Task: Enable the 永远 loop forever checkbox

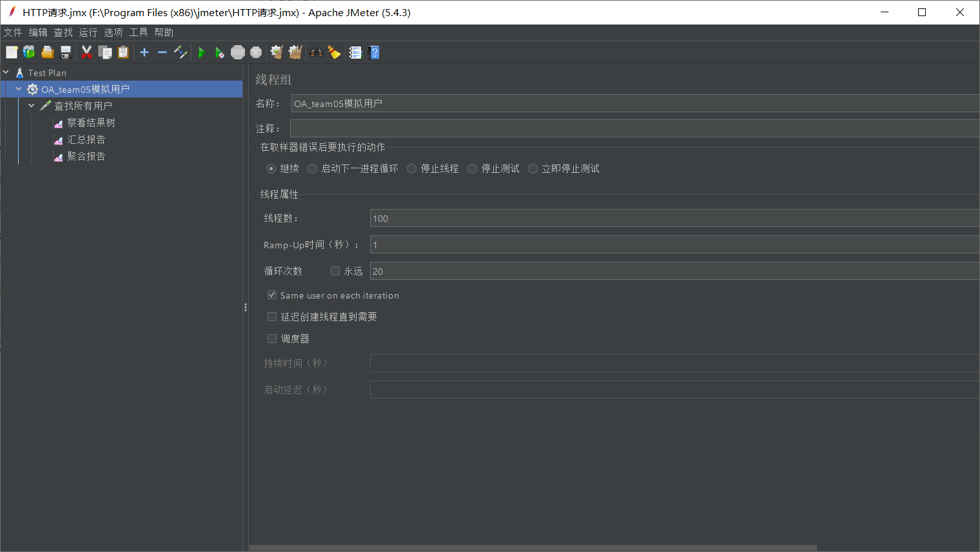Action: [x=335, y=271]
